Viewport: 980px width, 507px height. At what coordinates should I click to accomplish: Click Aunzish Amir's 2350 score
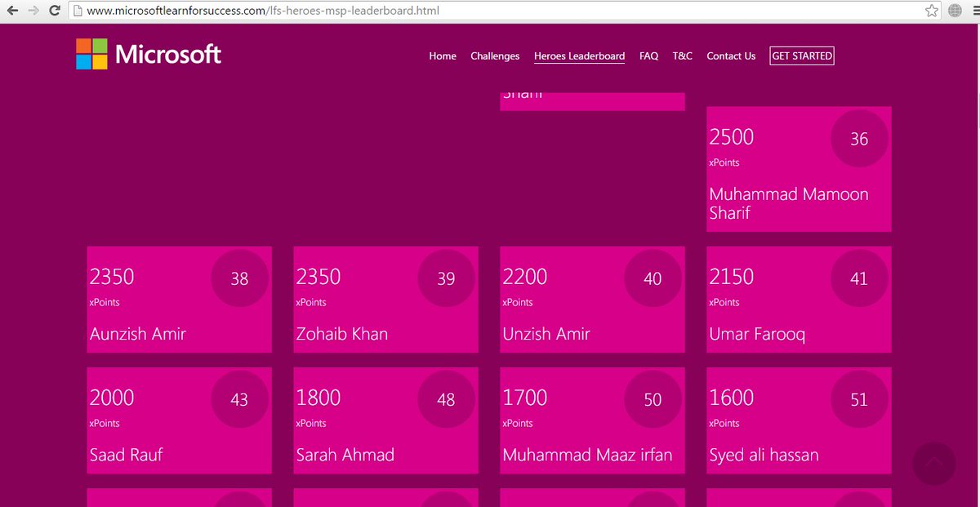[112, 277]
